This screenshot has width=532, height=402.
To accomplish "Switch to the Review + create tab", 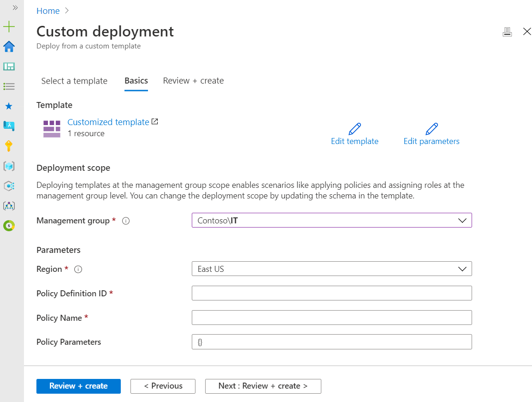I will click(194, 81).
